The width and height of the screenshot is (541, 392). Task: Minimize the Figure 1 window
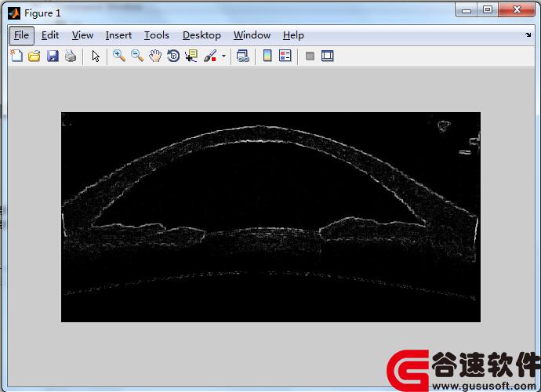click(467, 10)
